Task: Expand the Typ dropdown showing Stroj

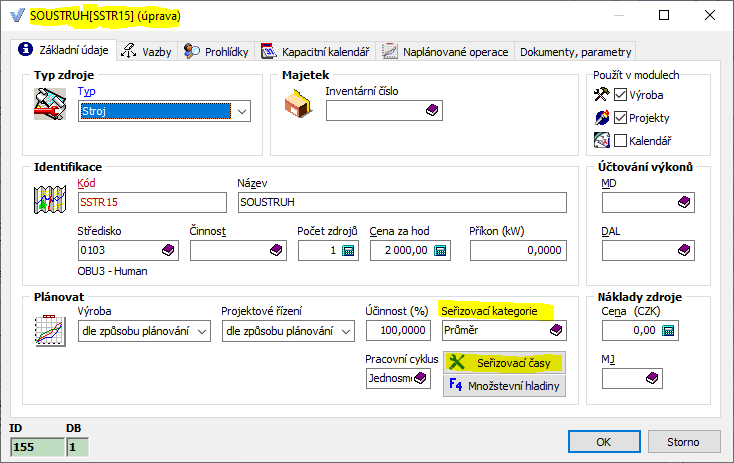Action: (x=241, y=111)
